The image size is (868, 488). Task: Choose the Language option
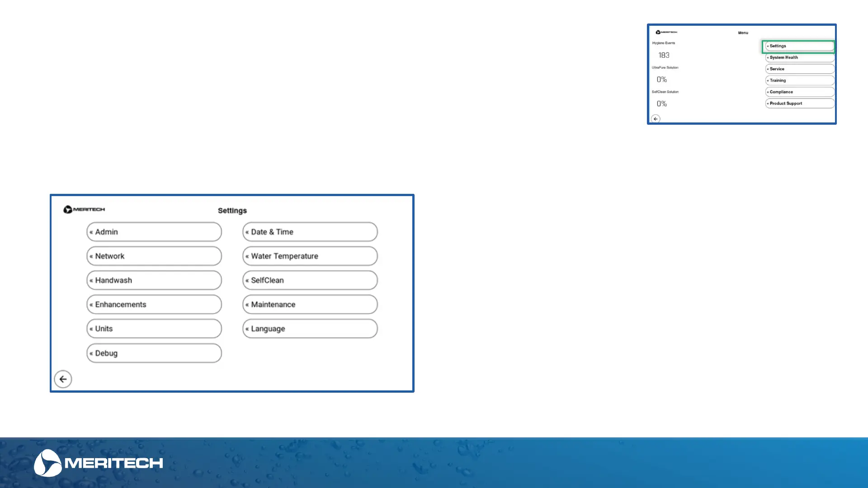tap(310, 328)
